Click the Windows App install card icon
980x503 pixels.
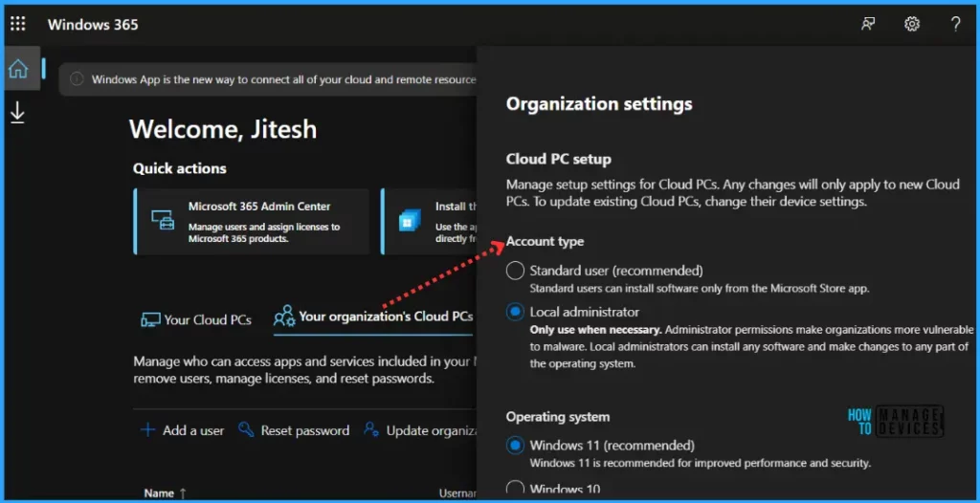point(410,220)
